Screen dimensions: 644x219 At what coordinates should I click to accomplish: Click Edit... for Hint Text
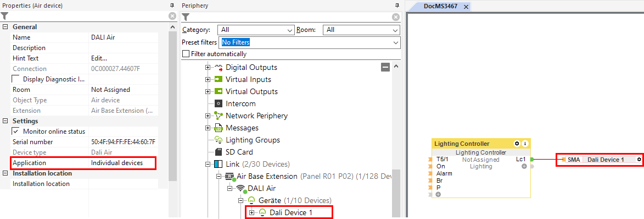pyautogui.click(x=99, y=58)
